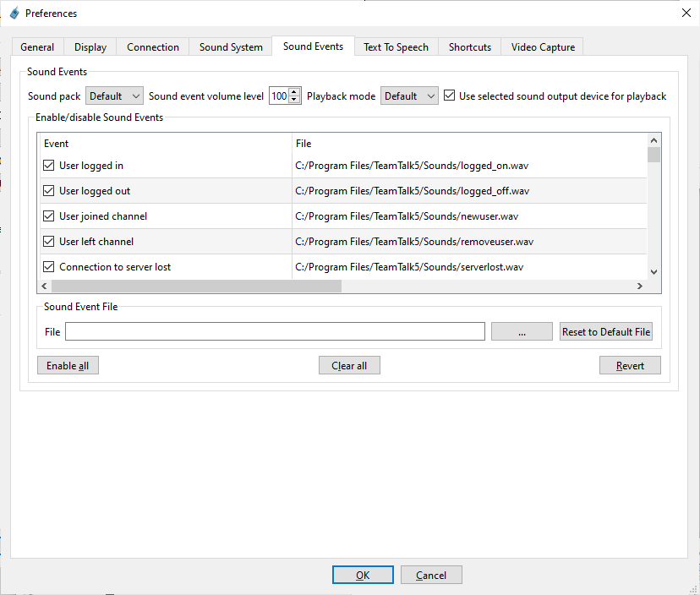The width and height of the screenshot is (700, 595).
Task: Toggle the User left channel checkbox
Action: (x=48, y=242)
